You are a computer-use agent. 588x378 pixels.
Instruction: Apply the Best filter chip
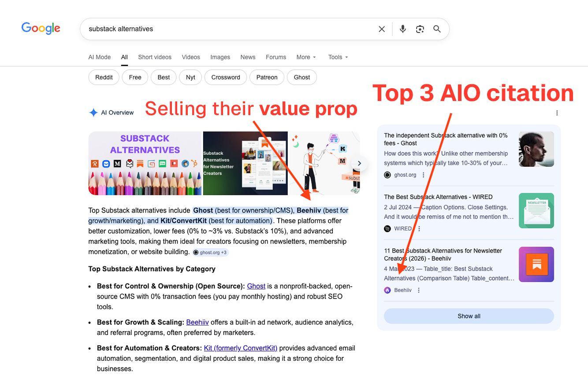point(164,77)
